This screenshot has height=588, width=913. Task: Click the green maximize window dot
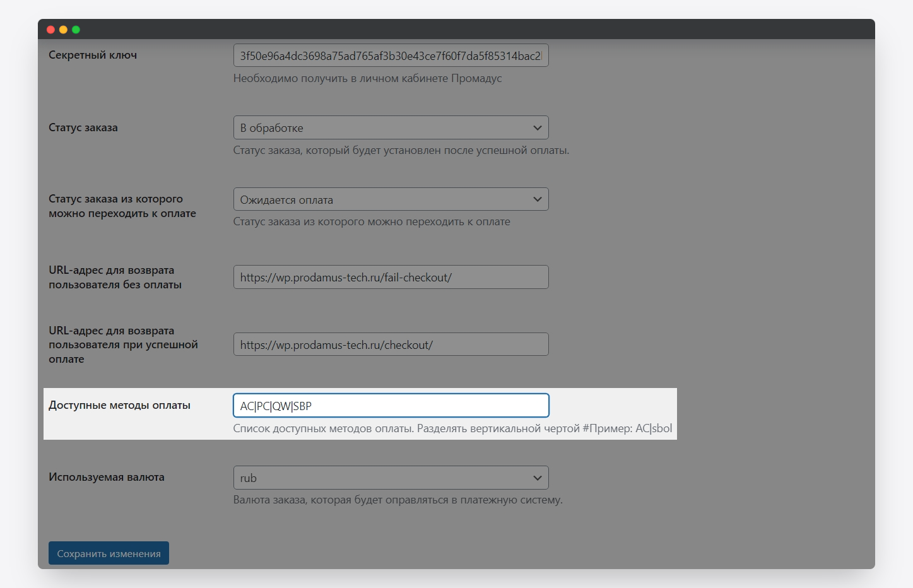76,30
